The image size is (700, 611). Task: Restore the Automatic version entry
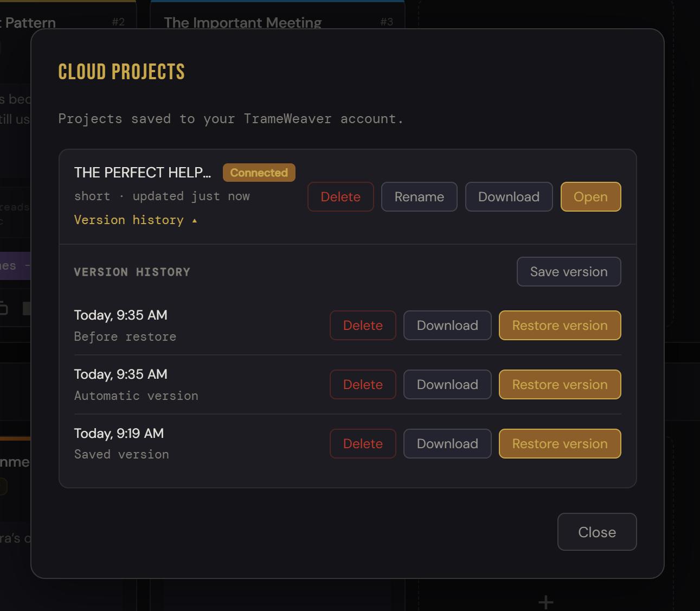(560, 384)
